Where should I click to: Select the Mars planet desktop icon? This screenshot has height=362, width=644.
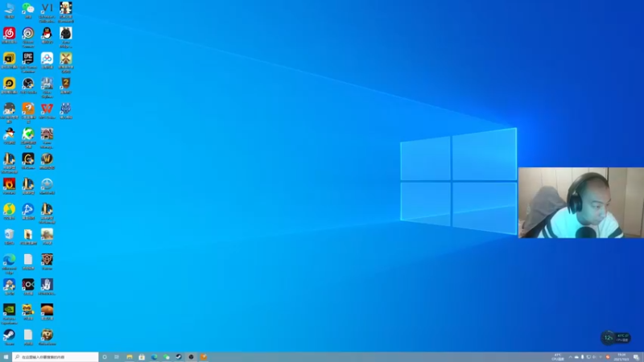coord(47,311)
